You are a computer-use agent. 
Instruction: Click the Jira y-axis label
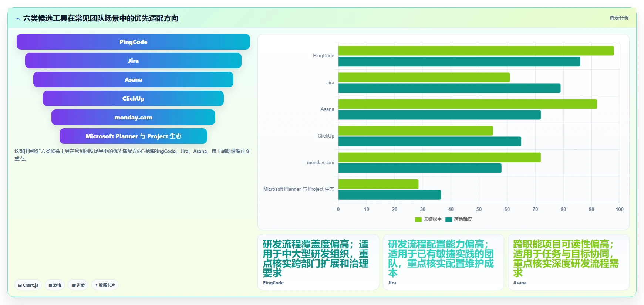[x=330, y=83]
